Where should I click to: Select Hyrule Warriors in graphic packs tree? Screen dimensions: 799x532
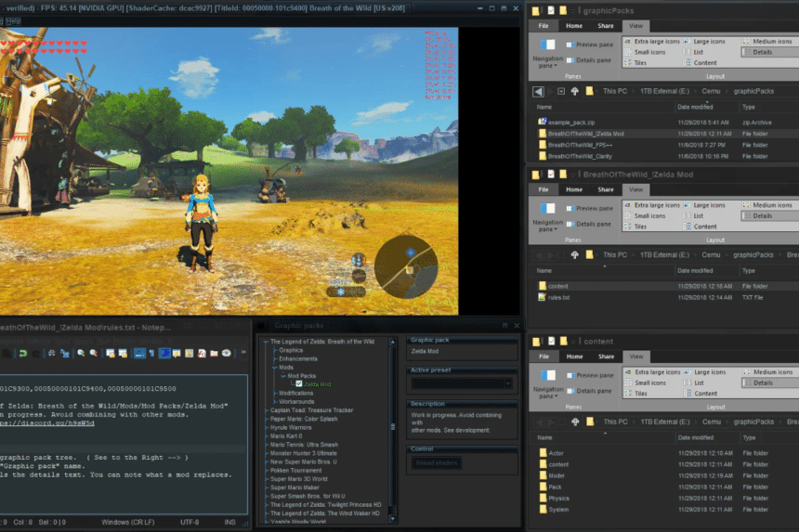pyautogui.click(x=291, y=428)
